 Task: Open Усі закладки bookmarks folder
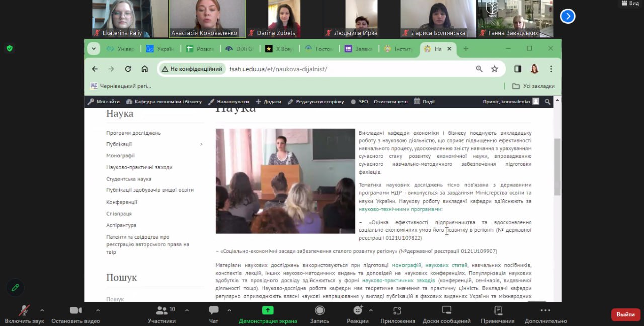(x=533, y=86)
